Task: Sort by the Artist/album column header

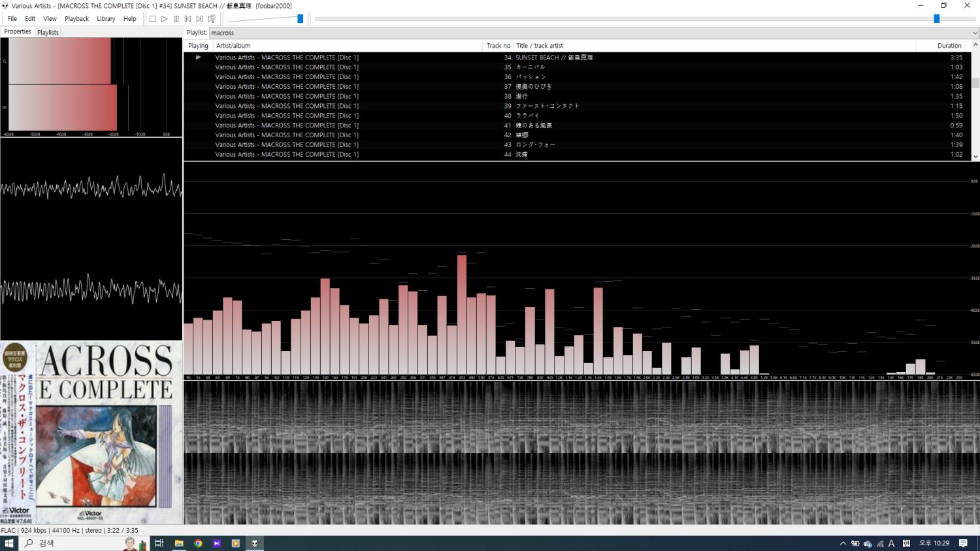Action: pyautogui.click(x=348, y=46)
